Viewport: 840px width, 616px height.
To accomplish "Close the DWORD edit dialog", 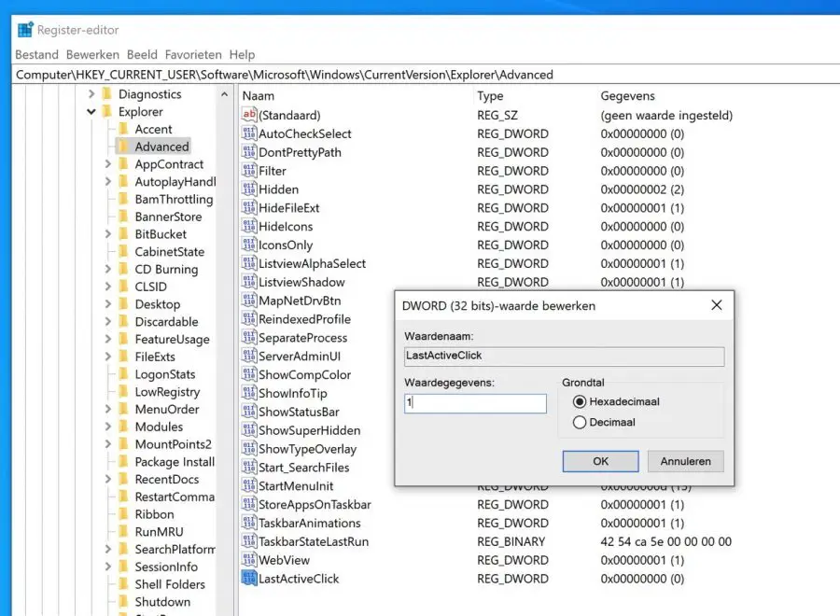I will (x=716, y=305).
